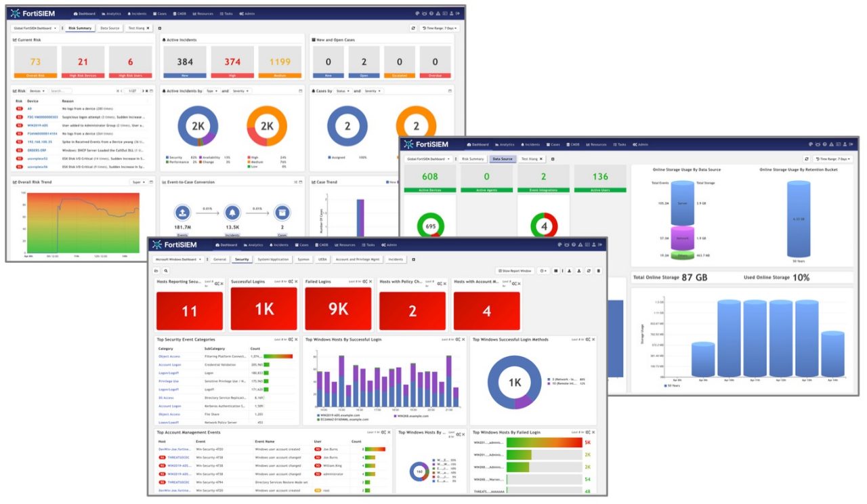Click the trash icon in the dashboard toolbar

598,271
